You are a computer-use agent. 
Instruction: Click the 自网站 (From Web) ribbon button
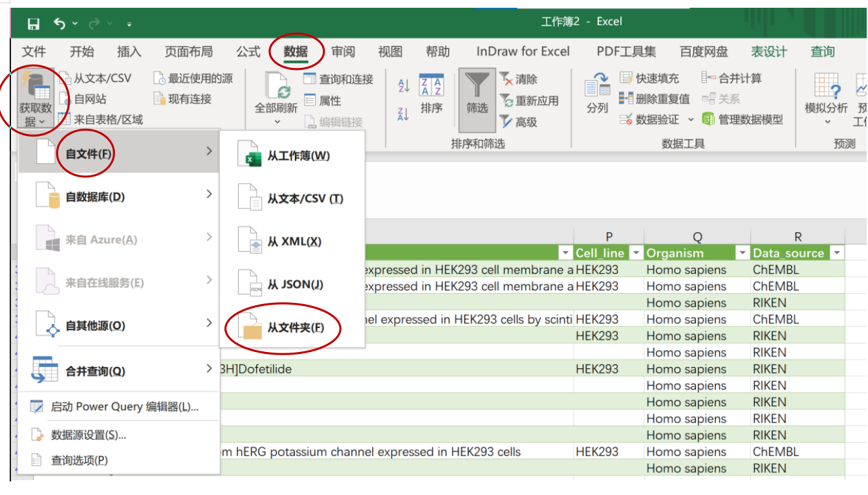(x=82, y=99)
